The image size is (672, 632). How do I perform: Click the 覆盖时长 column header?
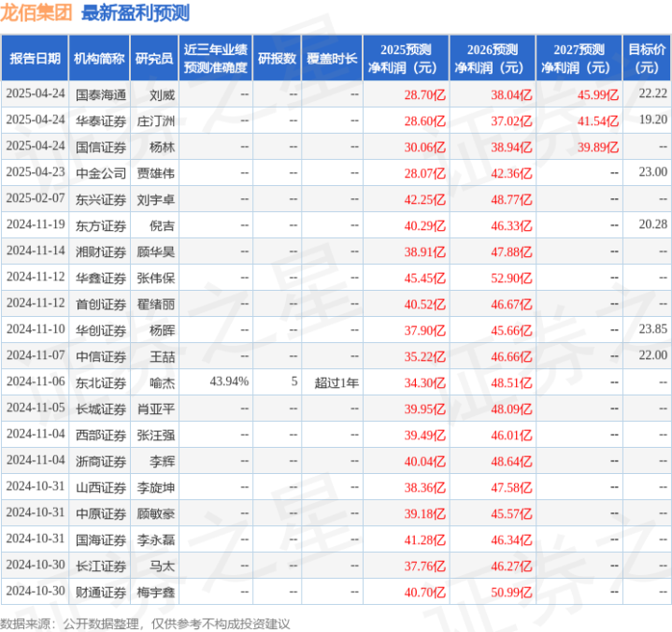click(x=332, y=58)
